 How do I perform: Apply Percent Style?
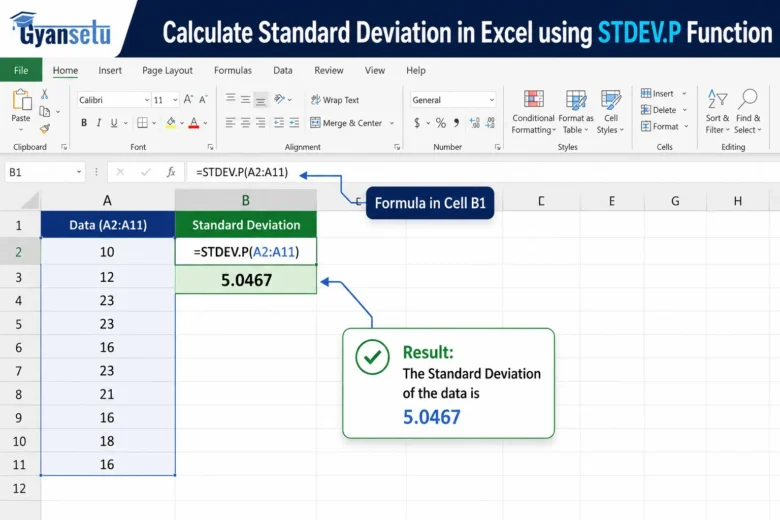point(441,122)
